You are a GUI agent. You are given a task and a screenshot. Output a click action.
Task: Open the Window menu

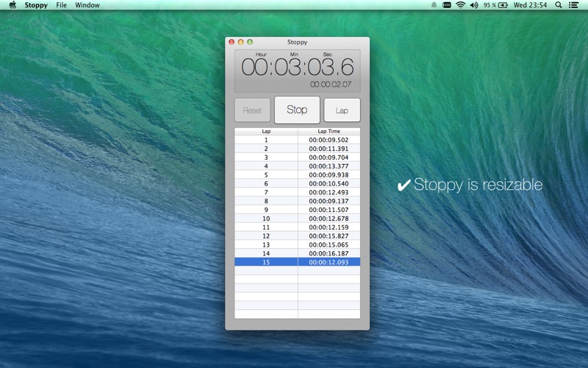point(87,5)
